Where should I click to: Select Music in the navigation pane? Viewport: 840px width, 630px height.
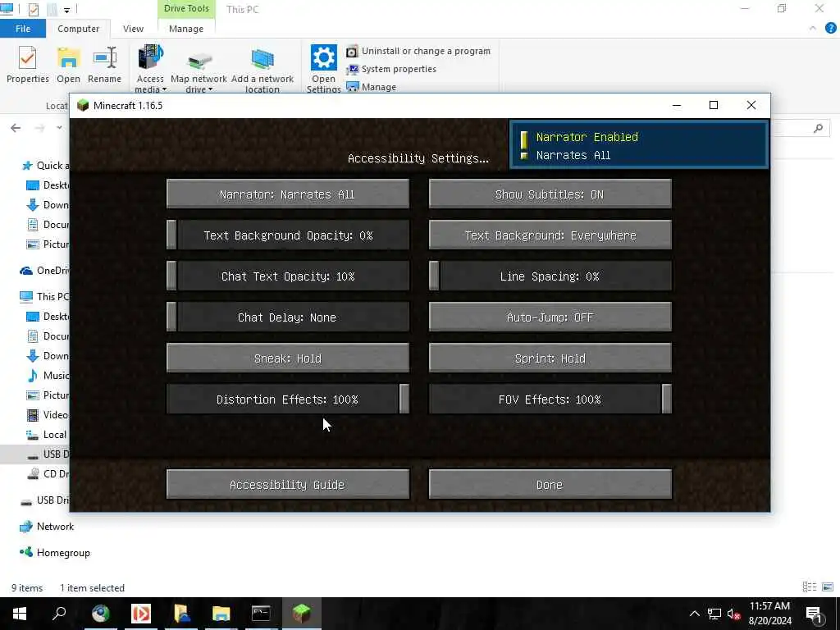[48, 376]
